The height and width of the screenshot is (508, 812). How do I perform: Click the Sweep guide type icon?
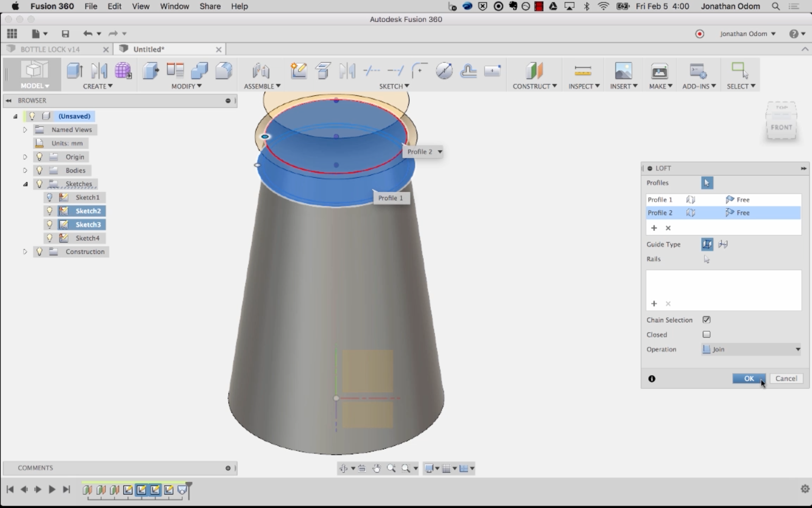723,244
